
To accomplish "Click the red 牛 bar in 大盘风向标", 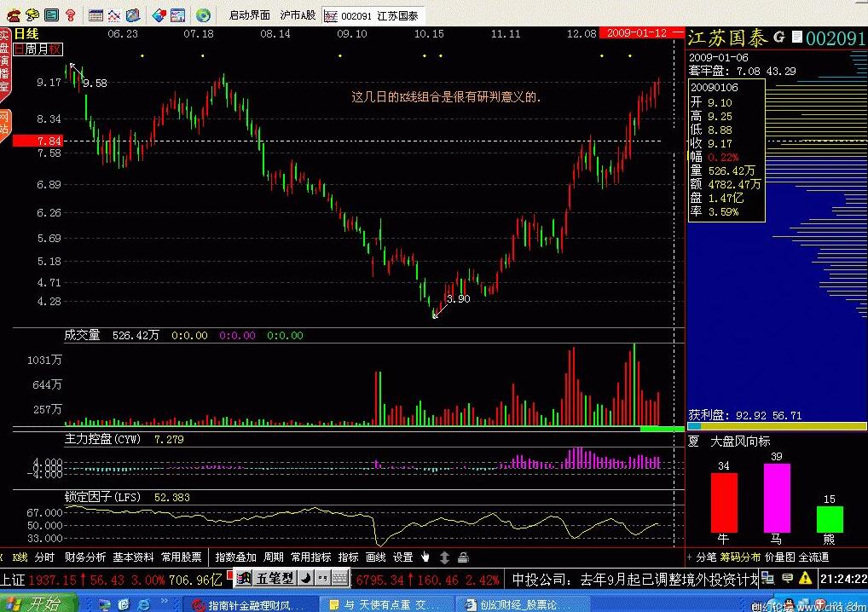I will pyautogui.click(x=724, y=502).
